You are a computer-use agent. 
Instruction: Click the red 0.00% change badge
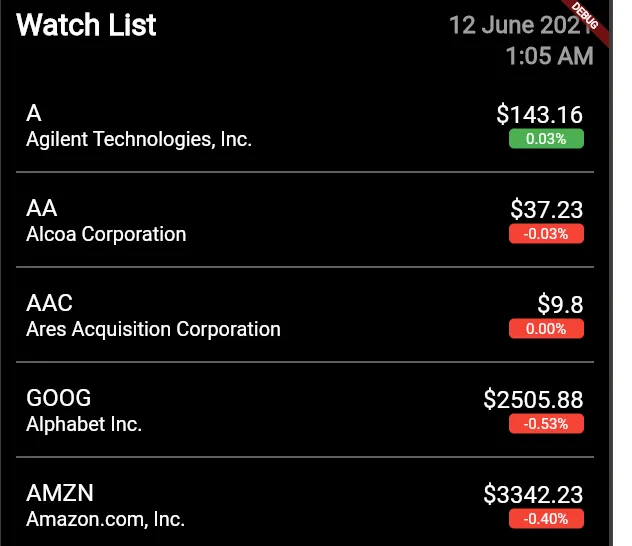coord(546,329)
